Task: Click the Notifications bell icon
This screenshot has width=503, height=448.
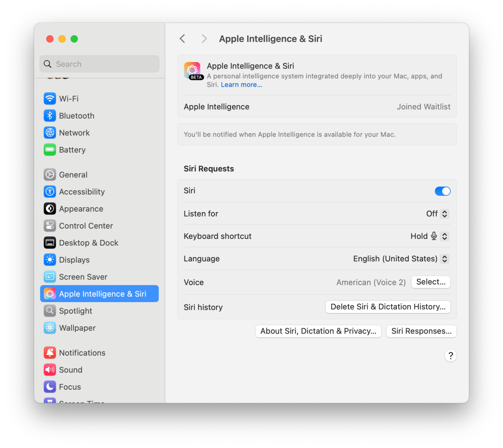Action: pyautogui.click(x=50, y=353)
